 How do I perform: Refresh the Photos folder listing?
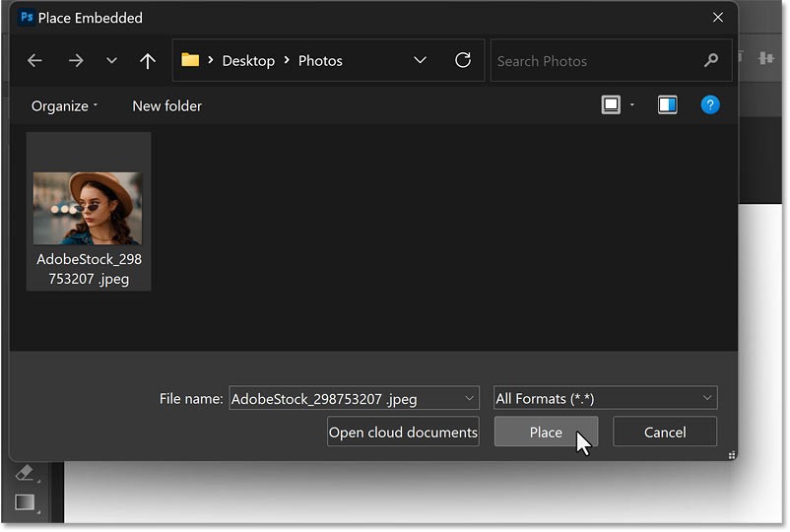click(463, 61)
